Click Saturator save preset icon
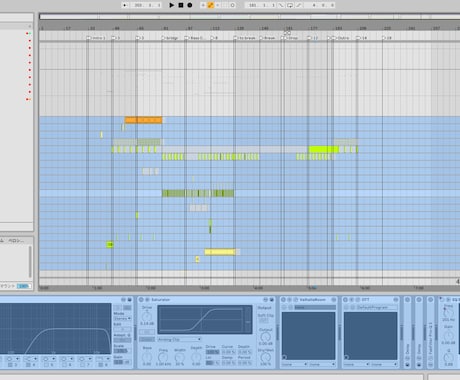 click(272, 300)
